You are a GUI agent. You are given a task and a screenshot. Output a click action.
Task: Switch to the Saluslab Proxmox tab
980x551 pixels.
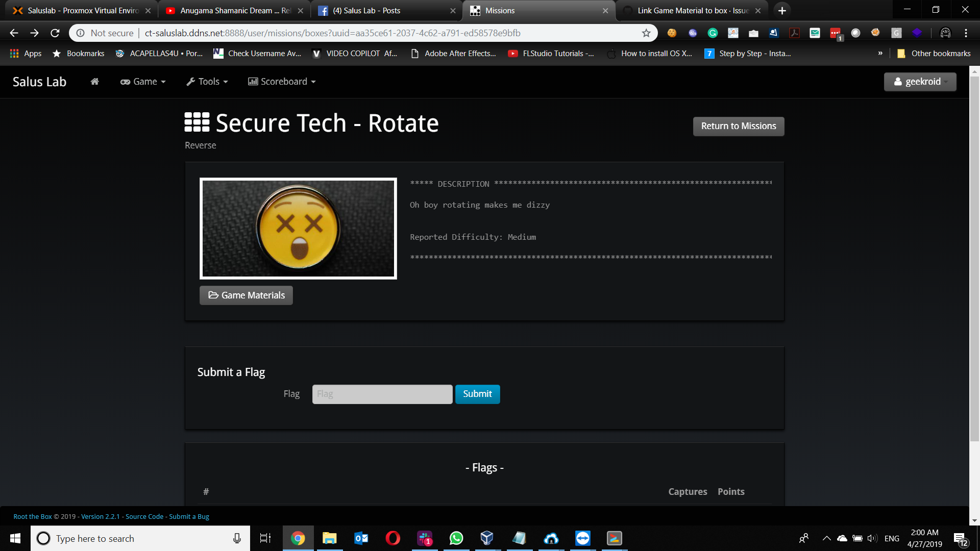[82, 11]
